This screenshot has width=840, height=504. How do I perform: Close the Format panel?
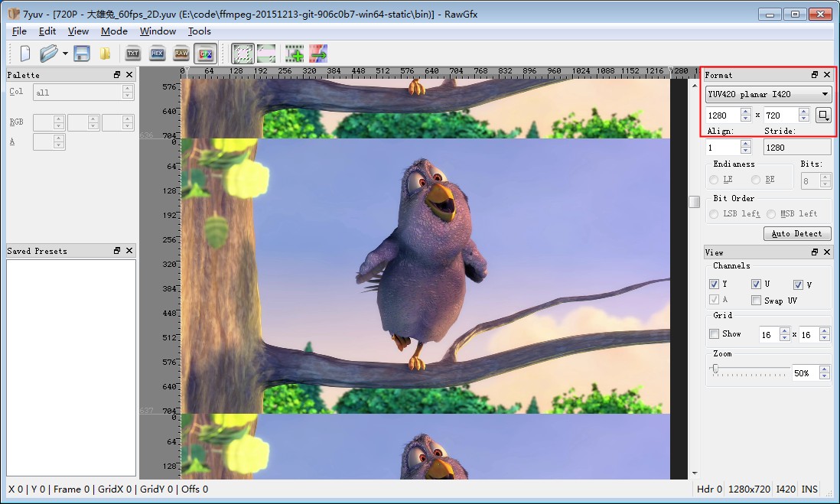click(x=827, y=74)
